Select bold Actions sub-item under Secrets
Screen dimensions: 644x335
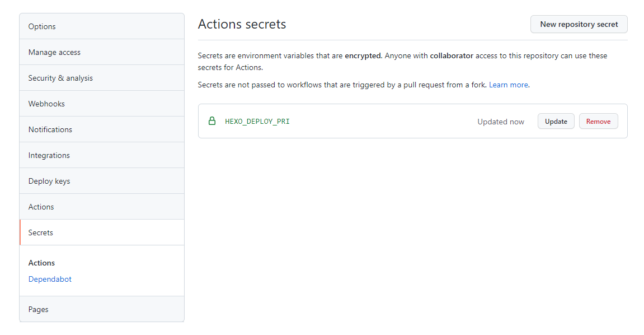point(42,263)
